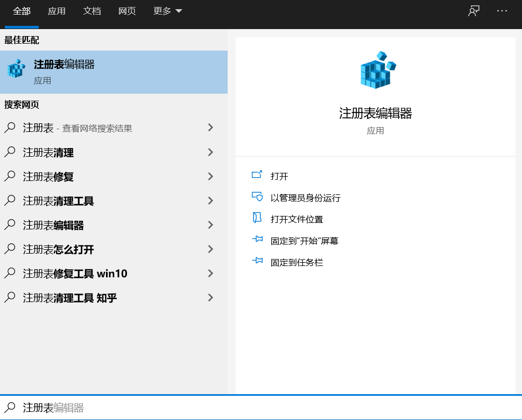
Task: Open the 更多 dropdown menu
Action: pos(167,11)
